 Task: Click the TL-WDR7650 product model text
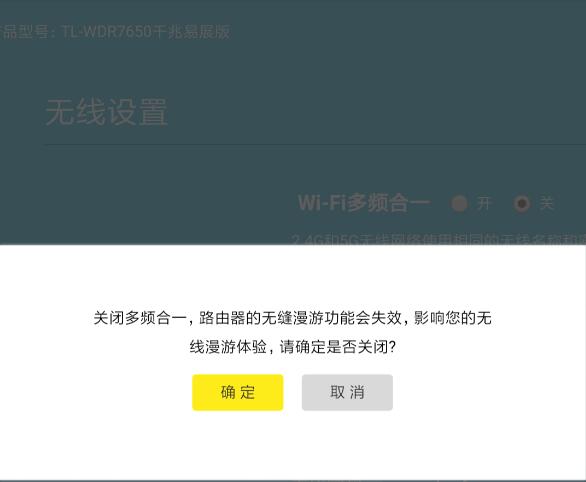pos(107,32)
